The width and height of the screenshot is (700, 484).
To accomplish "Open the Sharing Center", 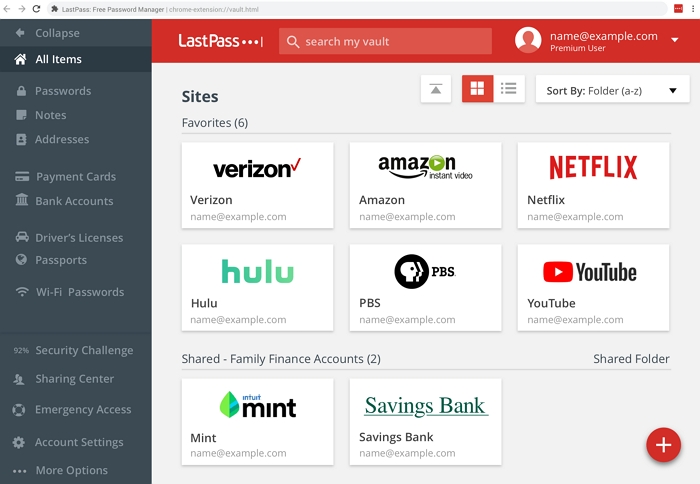I will pos(76,379).
